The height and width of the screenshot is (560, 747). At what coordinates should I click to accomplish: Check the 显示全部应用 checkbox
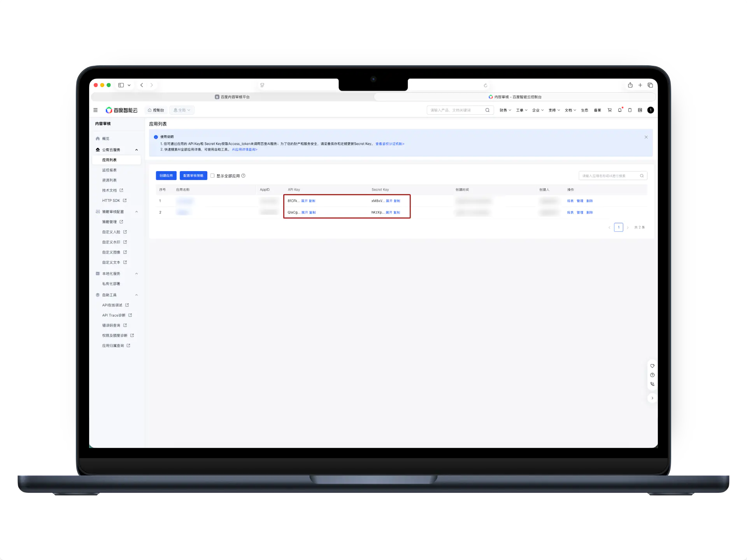pyautogui.click(x=212, y=176)
